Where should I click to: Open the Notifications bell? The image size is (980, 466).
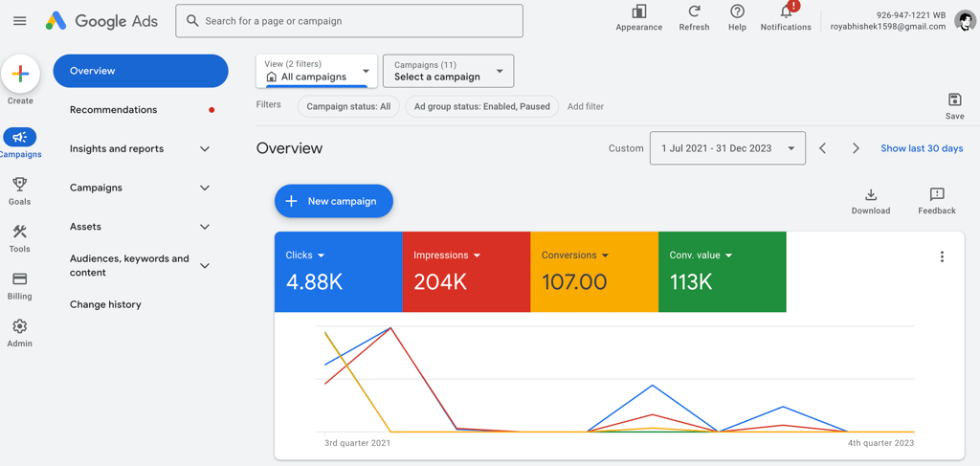point(786,12)
